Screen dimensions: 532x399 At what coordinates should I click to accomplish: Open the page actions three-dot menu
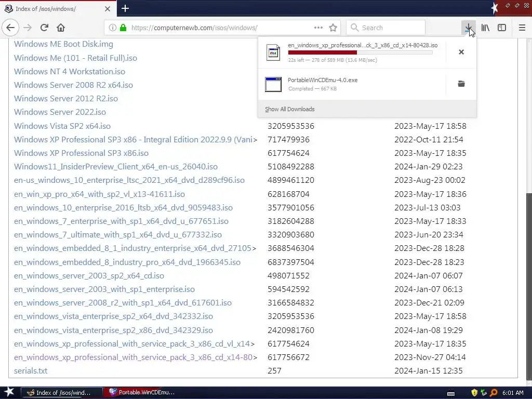coord(318,28)
